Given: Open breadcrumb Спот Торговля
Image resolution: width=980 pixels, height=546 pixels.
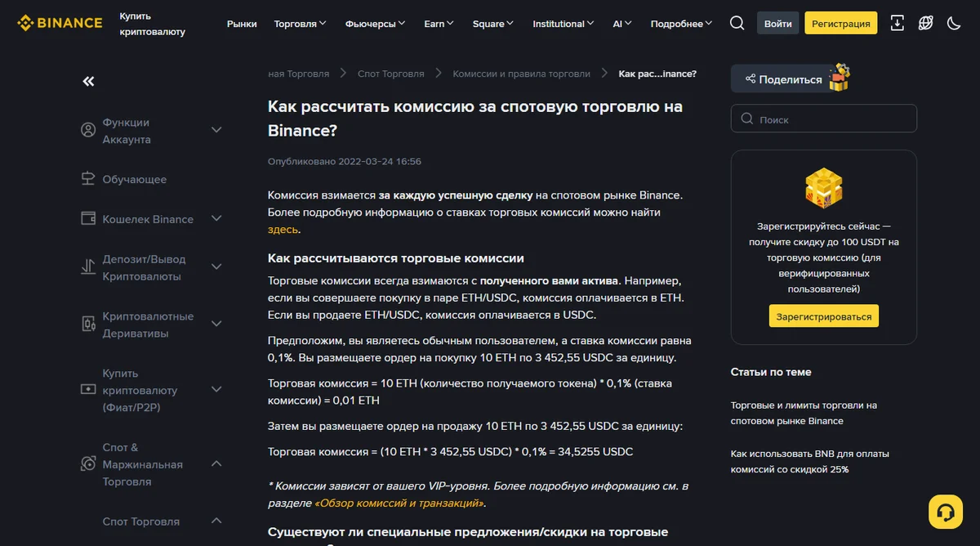Looking at the screenshot, I should click(390, 74).
